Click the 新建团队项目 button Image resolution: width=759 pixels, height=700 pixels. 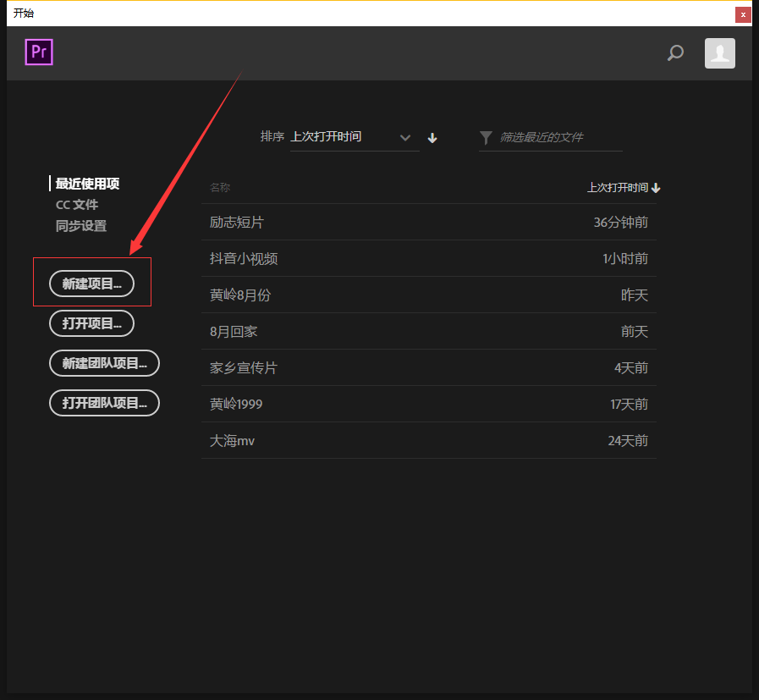[x=104, y=363]
